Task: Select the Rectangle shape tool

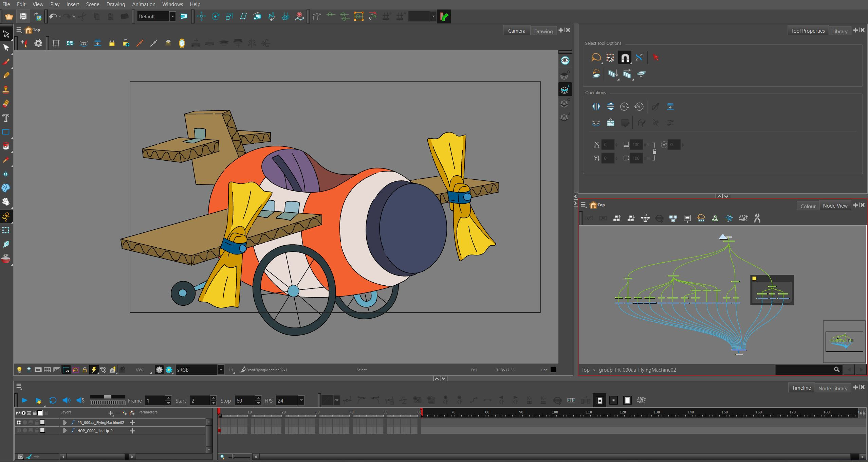Action: 6,132
